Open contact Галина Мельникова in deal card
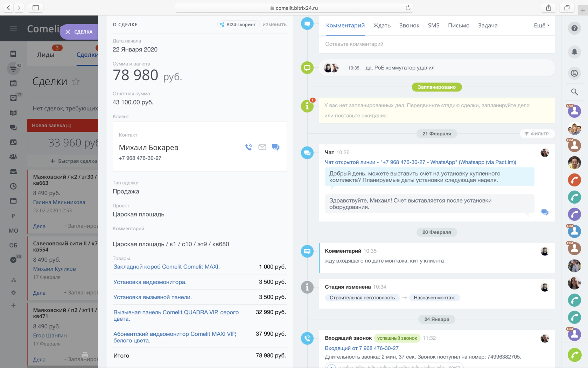Viewport: 588px width, 368px height. click(x=59, y=202)
